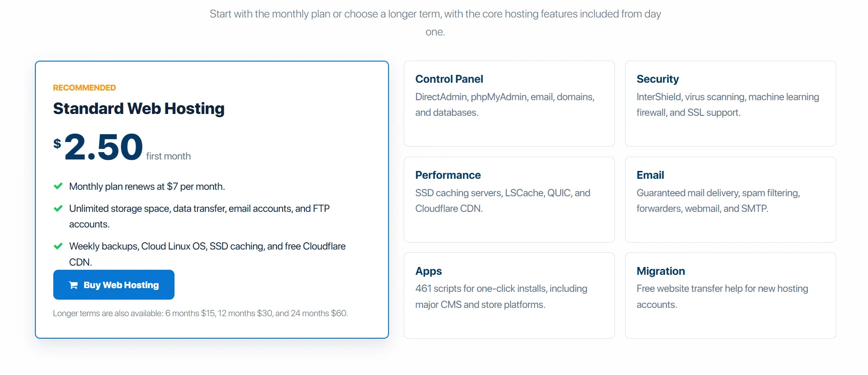Click the Control Panel heading text

coord(449,79)
